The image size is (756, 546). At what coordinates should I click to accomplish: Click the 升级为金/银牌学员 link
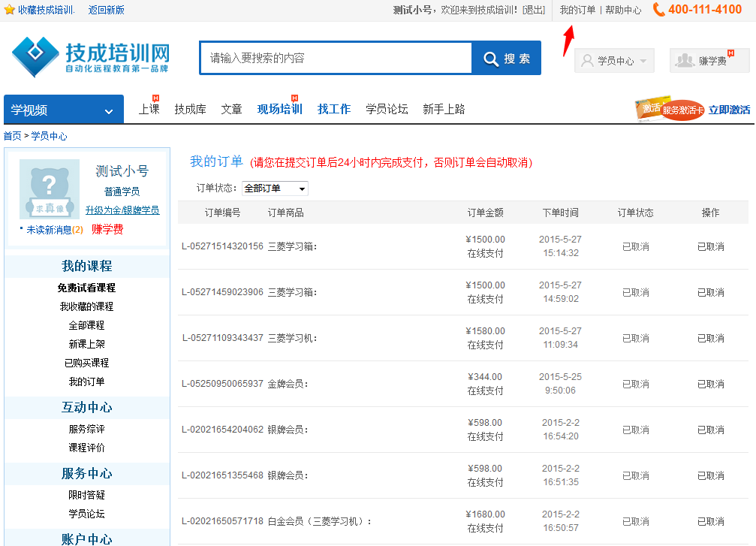pyautogui.click(x=122, y=210)
